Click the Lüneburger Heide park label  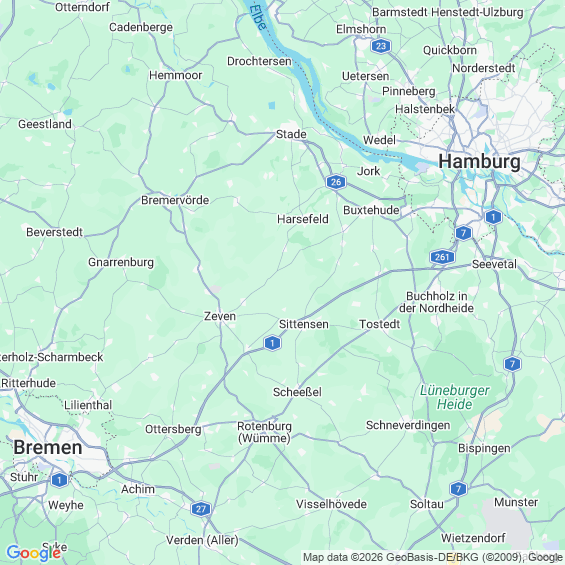click(455, 397)
